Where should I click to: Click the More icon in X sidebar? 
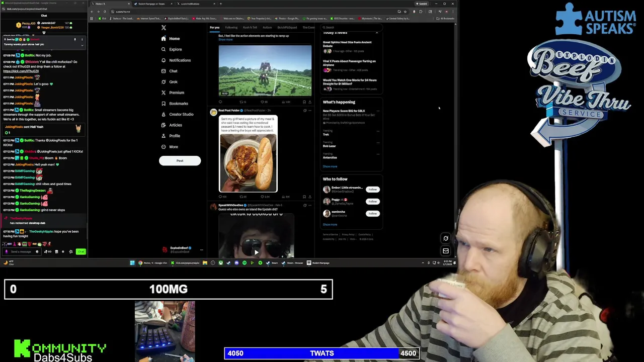pyautogui.click(x=164, y=147)
